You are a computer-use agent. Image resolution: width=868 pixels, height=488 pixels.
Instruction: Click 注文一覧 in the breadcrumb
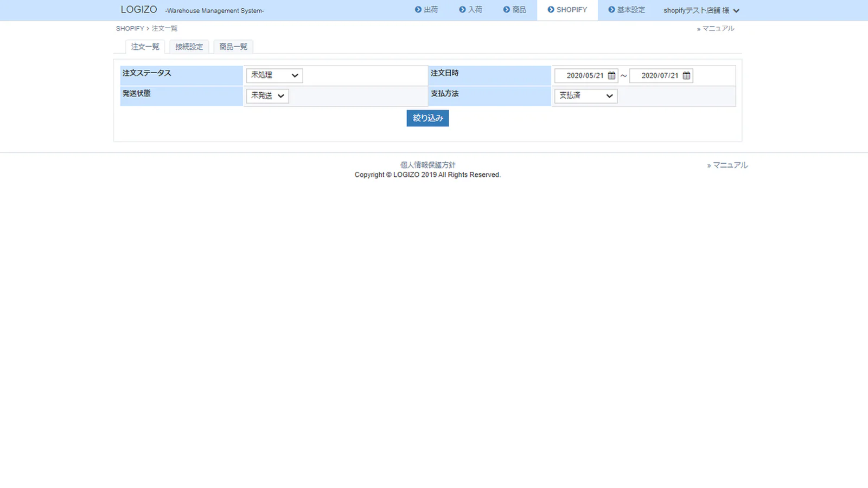click(164, 28)
